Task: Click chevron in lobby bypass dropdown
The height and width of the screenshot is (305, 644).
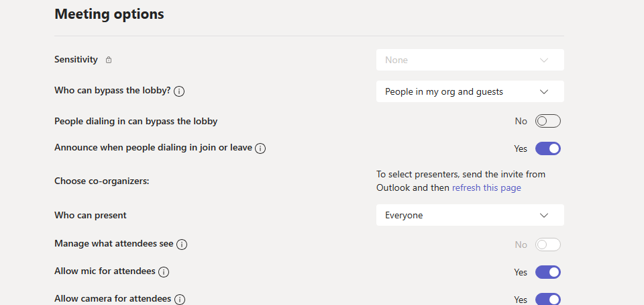Action: pos(544,91)
